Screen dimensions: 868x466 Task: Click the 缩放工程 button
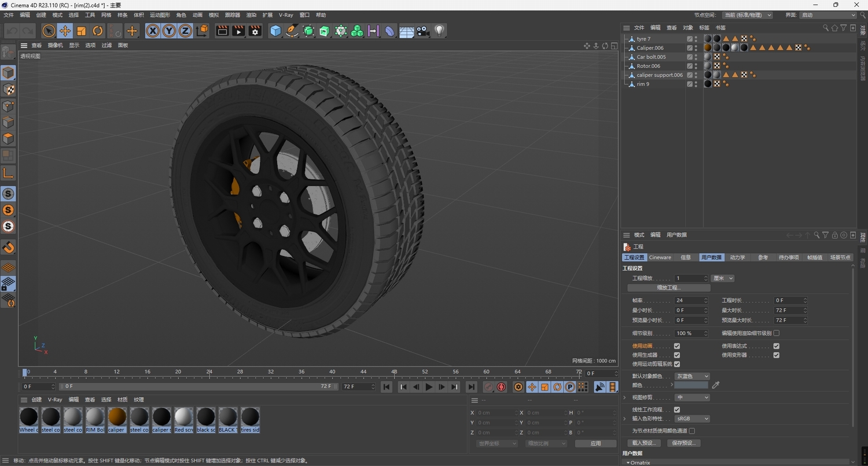point(668,287)
